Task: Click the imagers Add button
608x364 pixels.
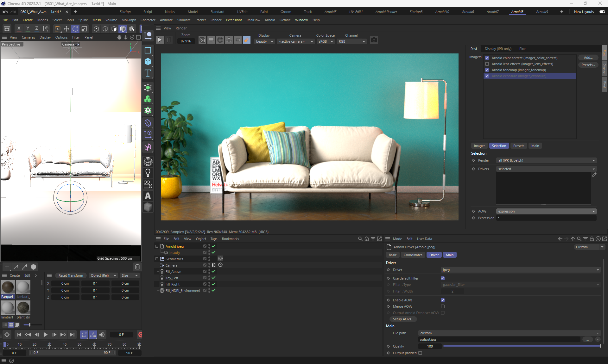Action: pyautogui.click(x=588, y=58)
